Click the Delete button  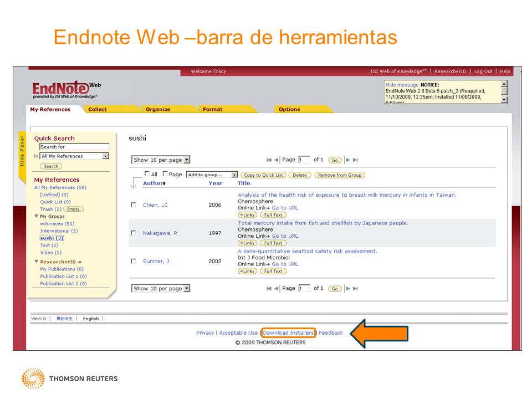(300, 175)
